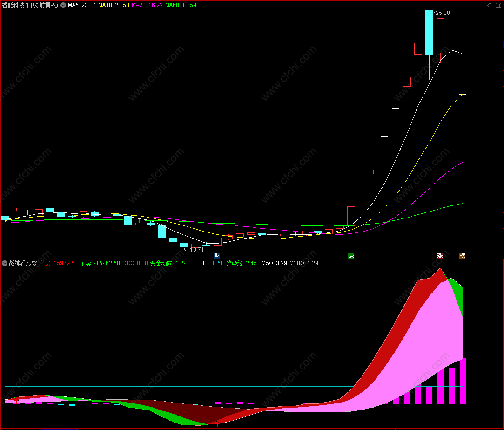Click the high price label 25.80
Image resolution: width=504 pixels, height=430 pixels.
click(443, 13)
